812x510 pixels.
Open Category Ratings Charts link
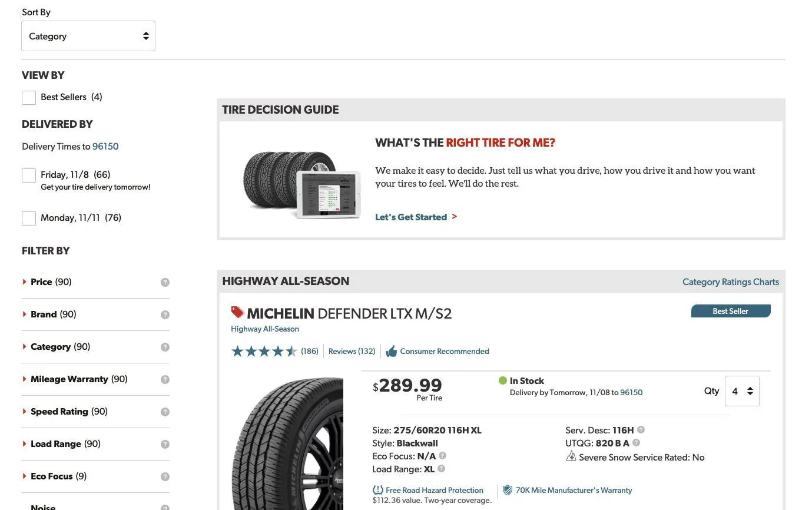click(730, 282)
